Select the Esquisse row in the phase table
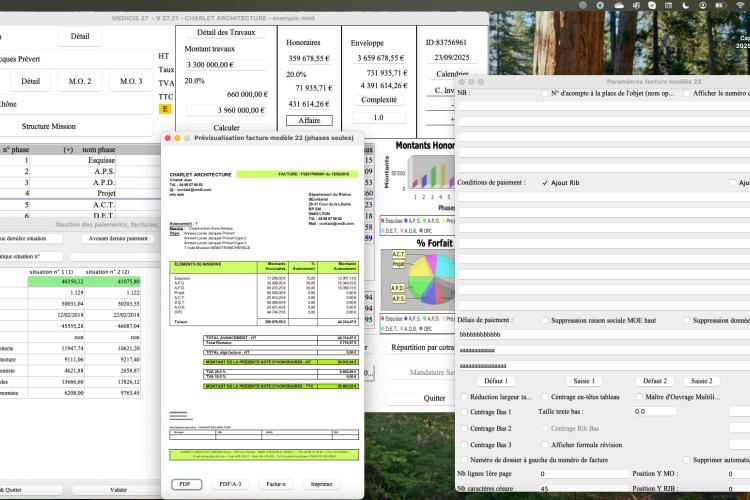The image size is (750, 500). (x=80, y=160)
